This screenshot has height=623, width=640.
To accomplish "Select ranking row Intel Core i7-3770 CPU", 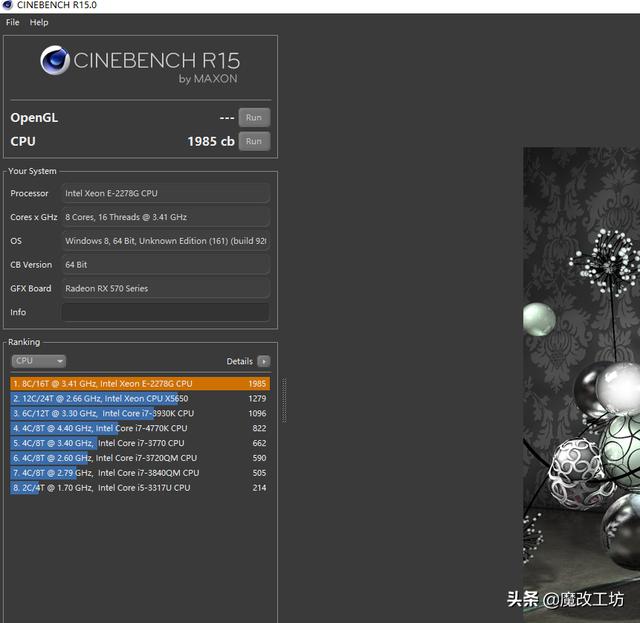I will point(140,443).
